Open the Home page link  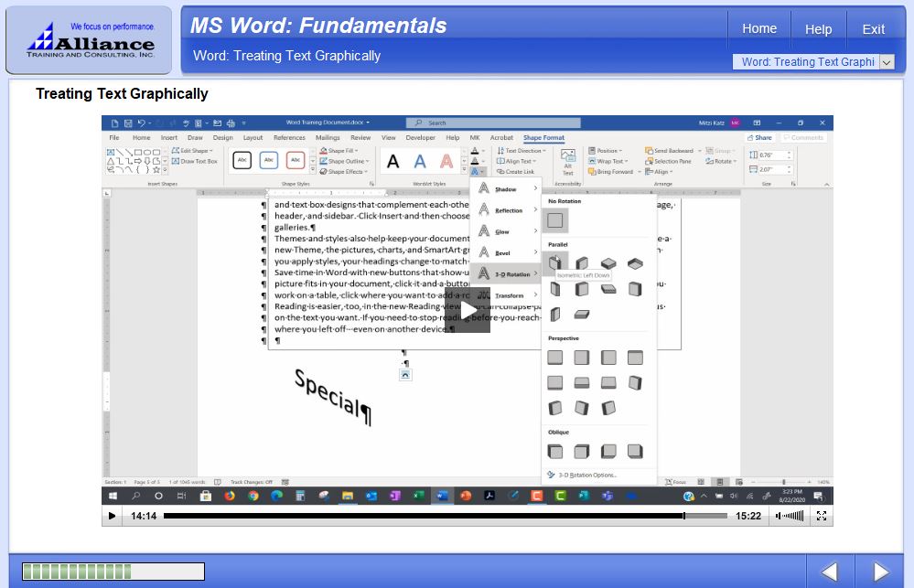click(x=758, y=28)
